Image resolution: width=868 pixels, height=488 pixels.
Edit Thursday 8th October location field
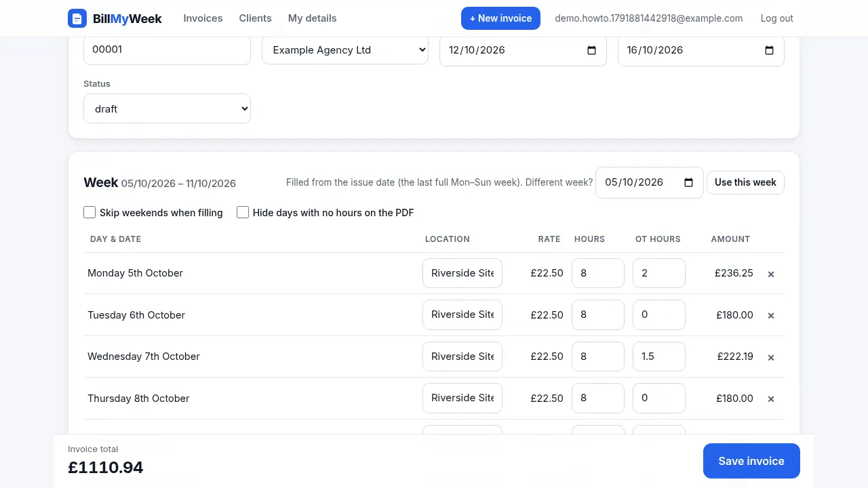[x=462, y=398]
